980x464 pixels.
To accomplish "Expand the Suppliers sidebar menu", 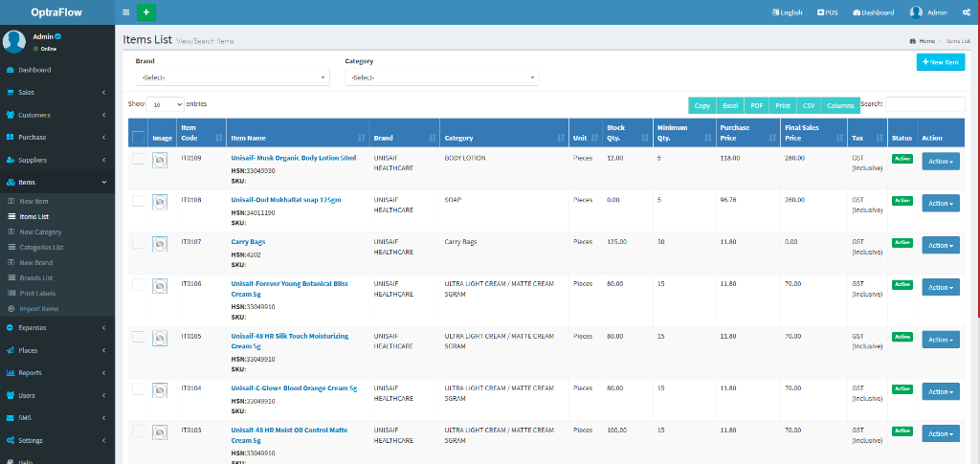I will pos(57,160).
